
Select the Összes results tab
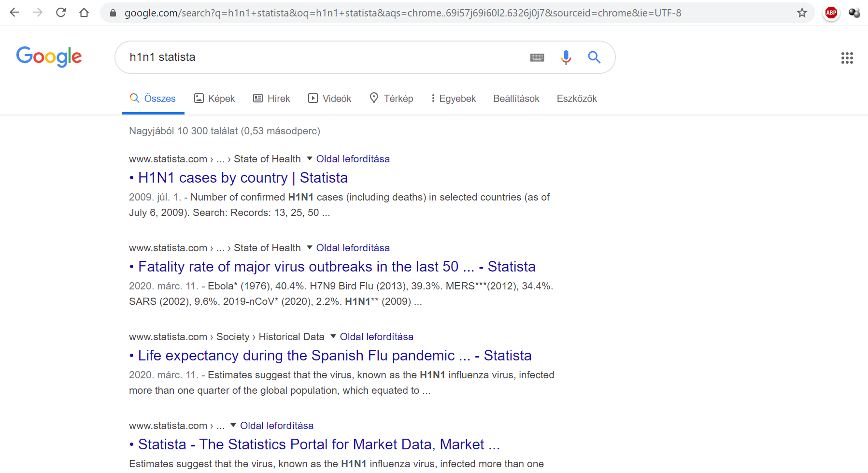click(x=153, y=99)
